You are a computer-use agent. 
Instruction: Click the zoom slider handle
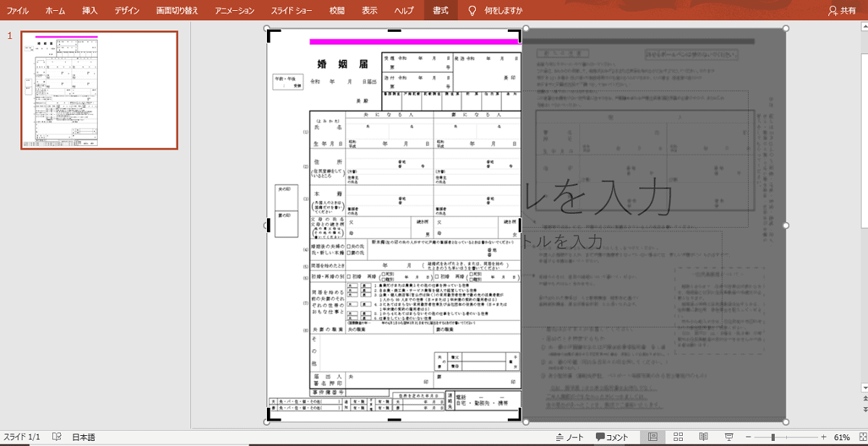pyautogui.click(x=773, y=437)
